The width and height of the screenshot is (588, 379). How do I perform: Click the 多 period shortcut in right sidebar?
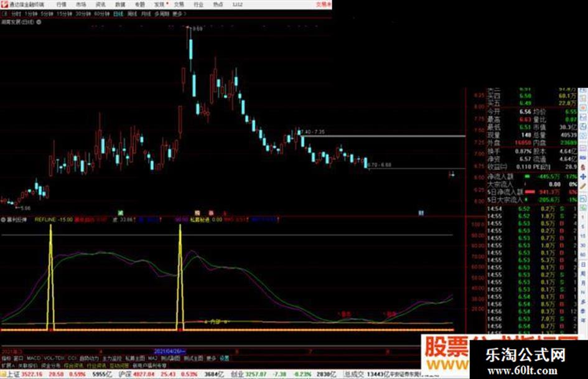click(583, 302)
